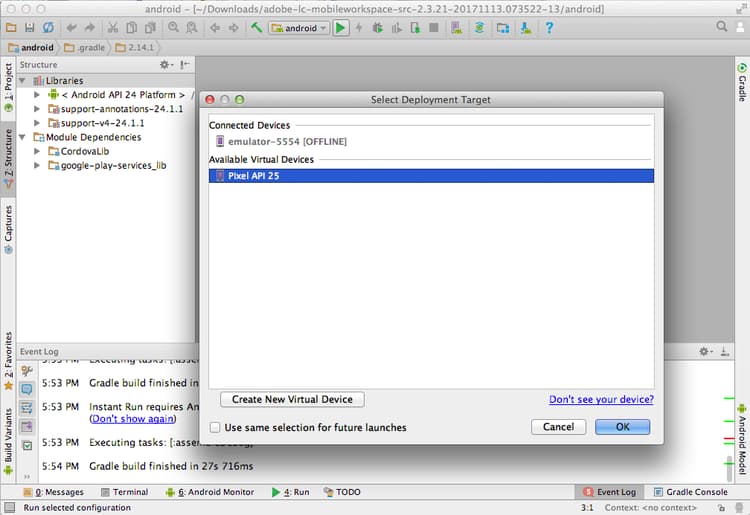Toggle the Event Log scroll-to-end icon
This screenshot has height=515, width=750.
[x=27, y=427]
